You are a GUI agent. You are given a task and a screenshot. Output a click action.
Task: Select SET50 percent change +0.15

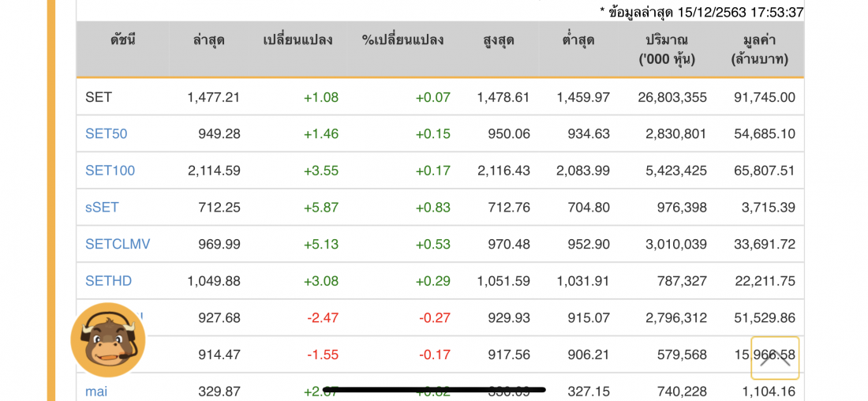pyautogui.click(x=433, y=133)
